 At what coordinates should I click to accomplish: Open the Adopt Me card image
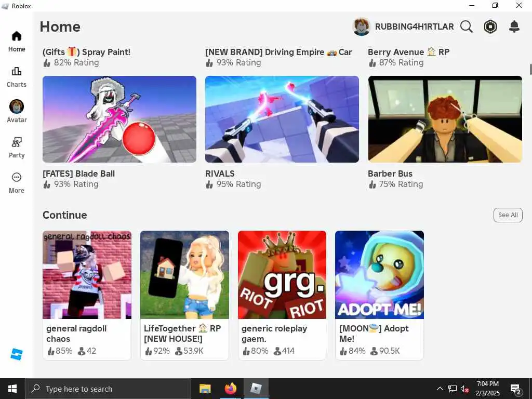[x=379, y=275]
